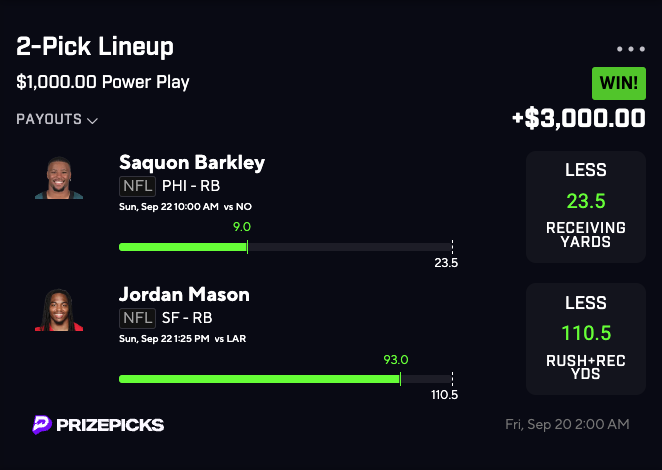Click the green WIN! badge

coord(618,82)
